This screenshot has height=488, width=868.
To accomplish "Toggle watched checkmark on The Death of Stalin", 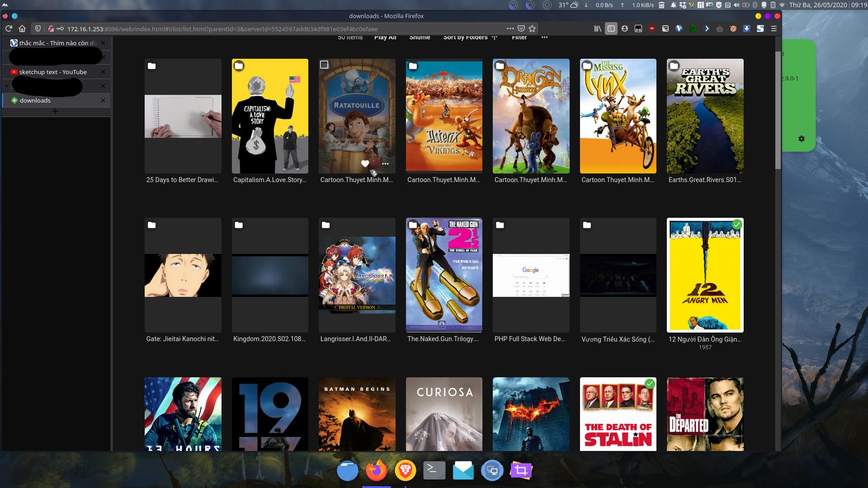I will coord(650,384).
